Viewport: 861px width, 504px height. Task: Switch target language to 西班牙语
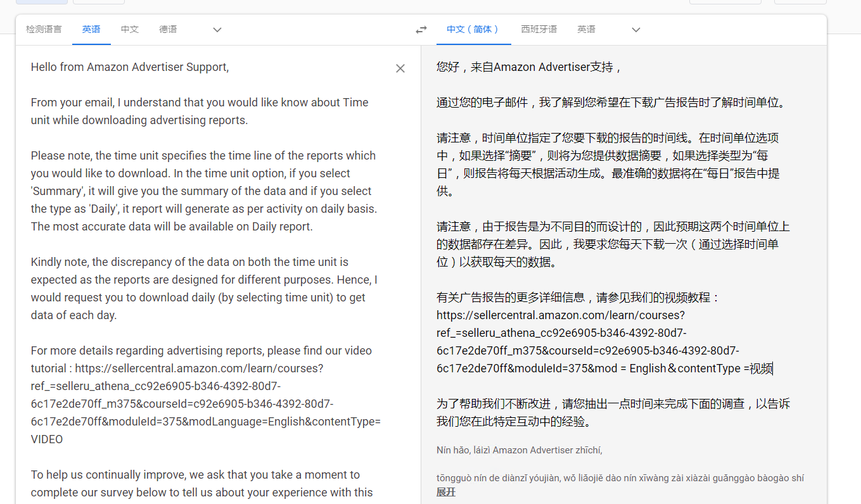[x=539, y=29]
